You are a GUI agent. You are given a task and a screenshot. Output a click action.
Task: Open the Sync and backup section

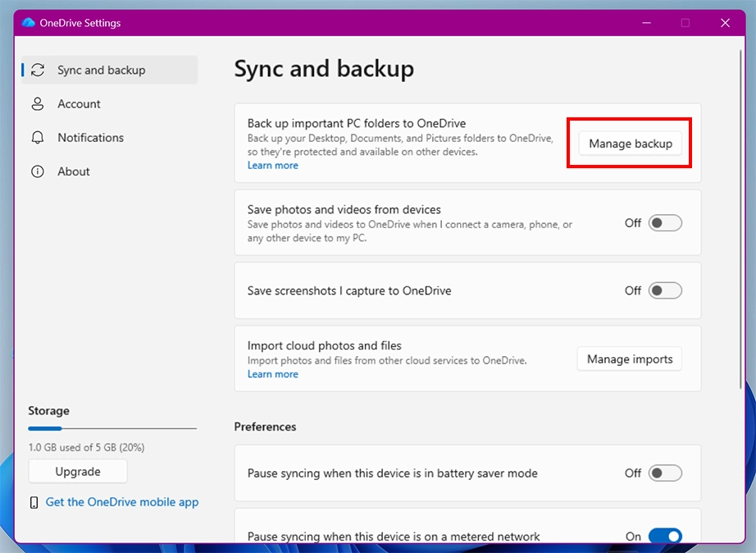click(110, 70)
